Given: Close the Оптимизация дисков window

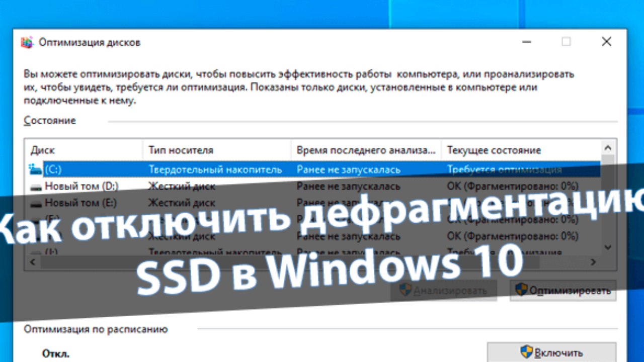Looking at the screenshot, I should [606, 42].
